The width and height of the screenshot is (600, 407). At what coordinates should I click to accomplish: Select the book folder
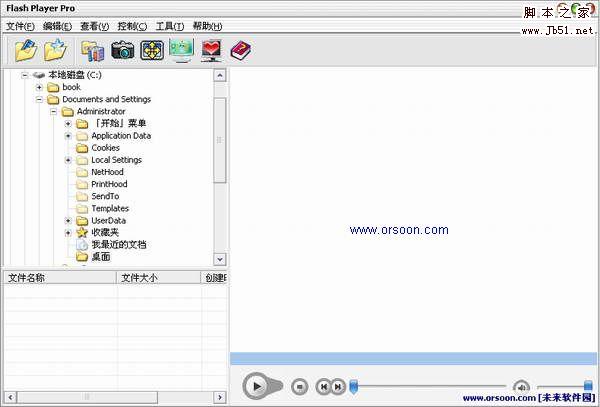point(71,87)
